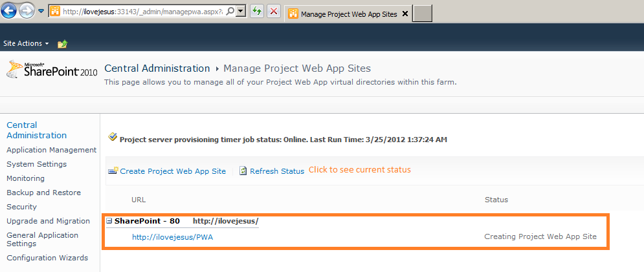Image resolution: width=644 pixels, height=272 pixels.
Task: Open Application Management in sidebar
Action: pos(51,150)
